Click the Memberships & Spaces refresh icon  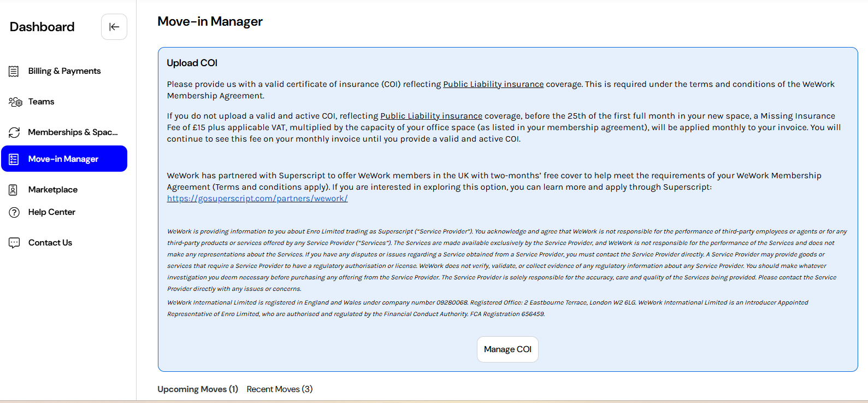(x=14, y=132)
